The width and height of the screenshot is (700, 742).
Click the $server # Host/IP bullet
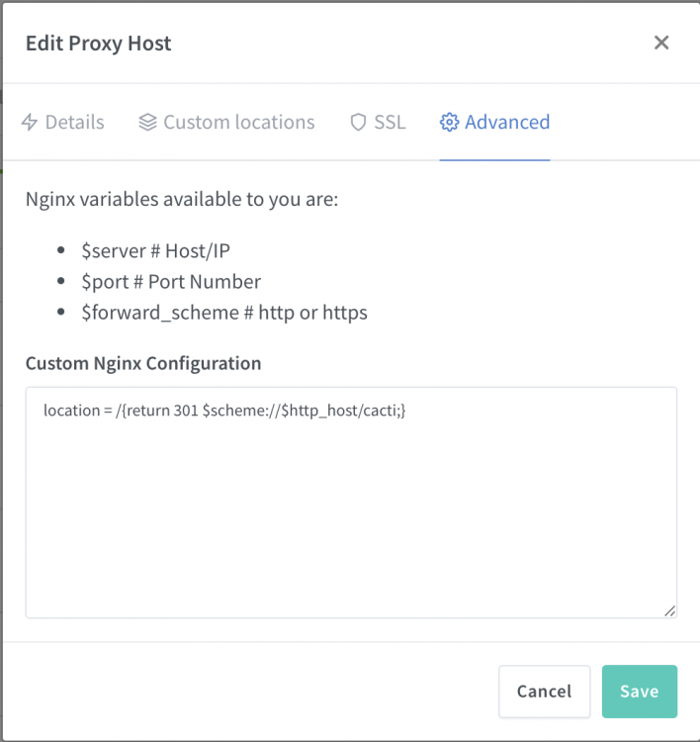coord(155,251)
